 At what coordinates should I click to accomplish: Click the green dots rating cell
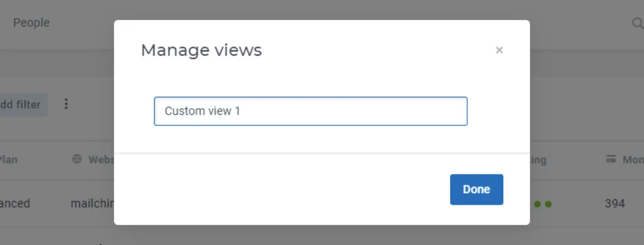[543, 204]
